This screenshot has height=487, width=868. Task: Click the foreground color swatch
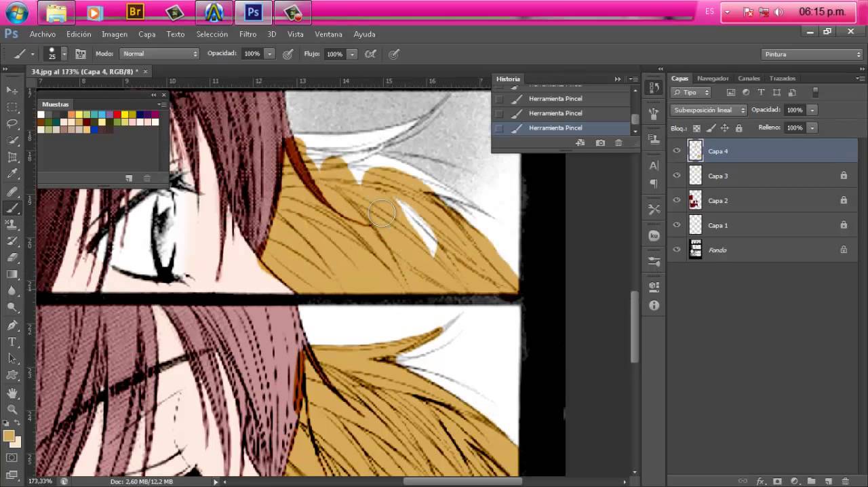(9, 436)
